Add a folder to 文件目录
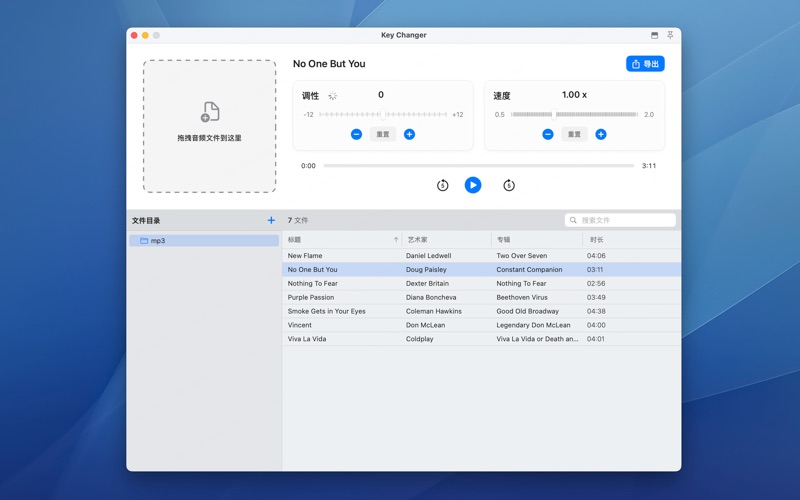The width and height of the screenshot is (800, 500). 271,220
